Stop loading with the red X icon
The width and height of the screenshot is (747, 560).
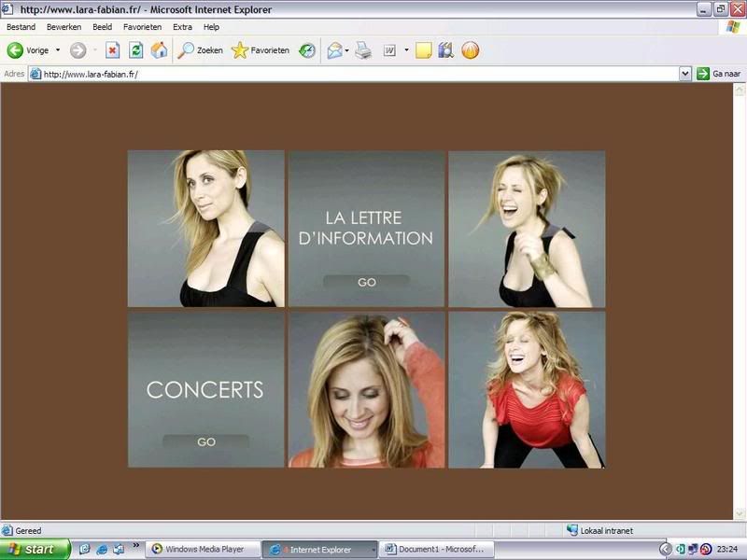point(112,50)
